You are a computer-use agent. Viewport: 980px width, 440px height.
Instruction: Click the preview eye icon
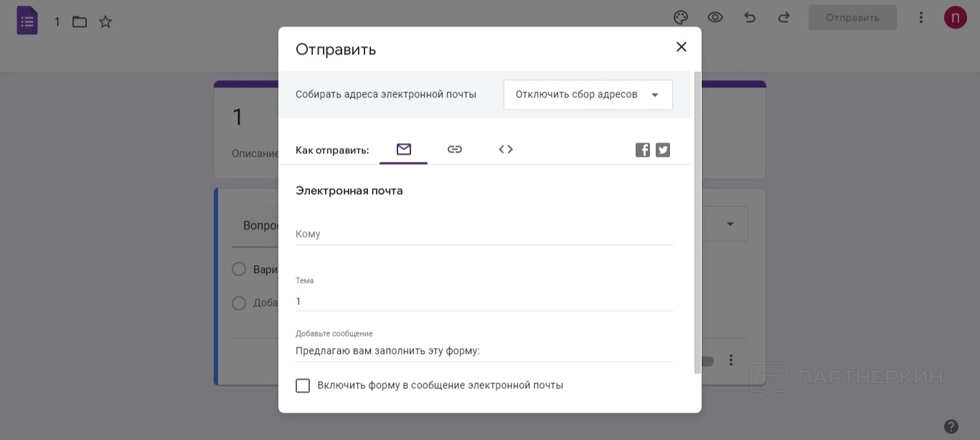tap(715, 18)
